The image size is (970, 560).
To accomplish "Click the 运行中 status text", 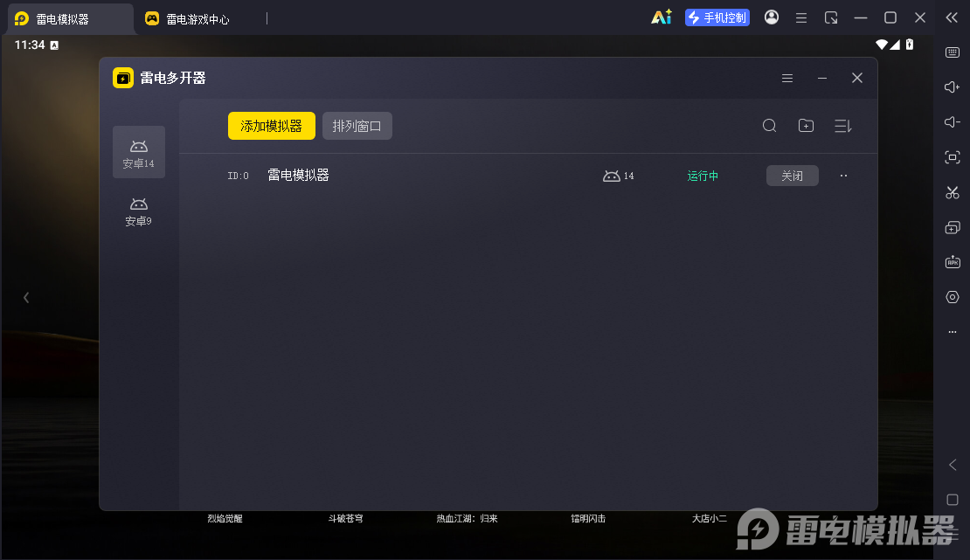I will click(703, 176).
